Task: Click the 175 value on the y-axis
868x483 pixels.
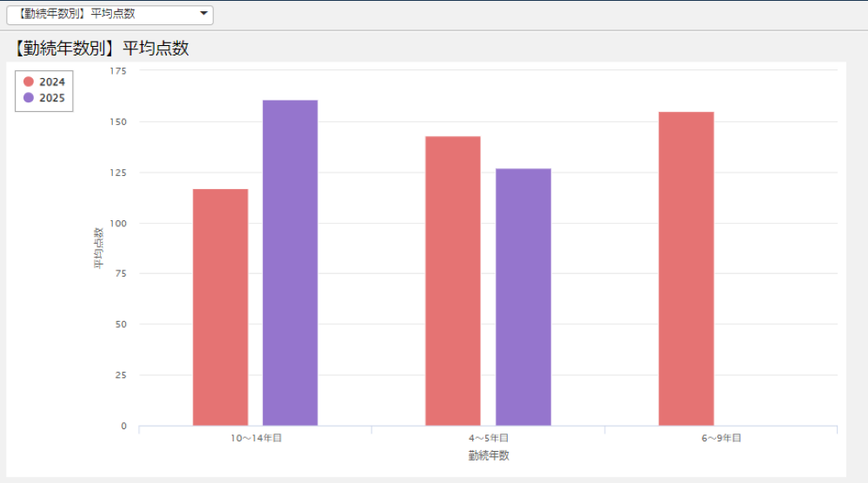Action: [119, 71]
